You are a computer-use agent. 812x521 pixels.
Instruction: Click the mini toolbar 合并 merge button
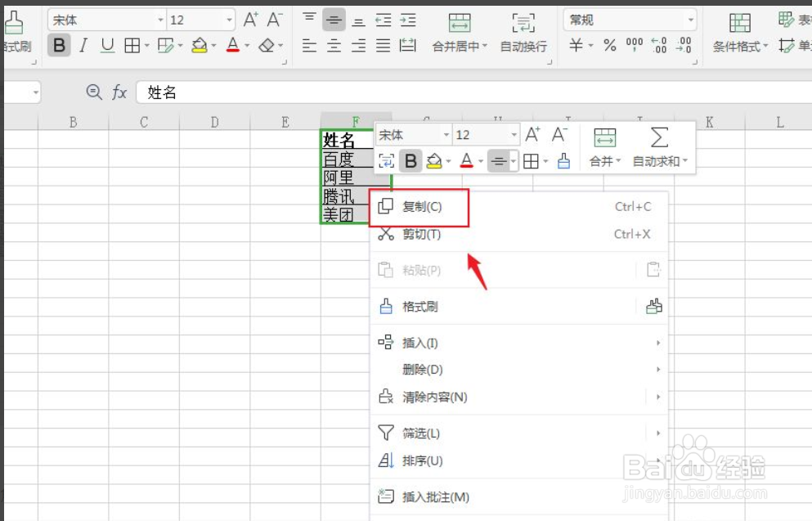click(x=605, y=147)
